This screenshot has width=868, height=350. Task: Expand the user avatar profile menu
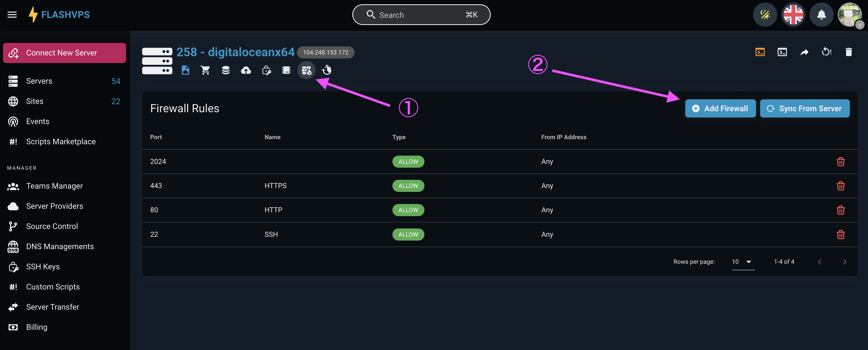(x=849, y=15)
